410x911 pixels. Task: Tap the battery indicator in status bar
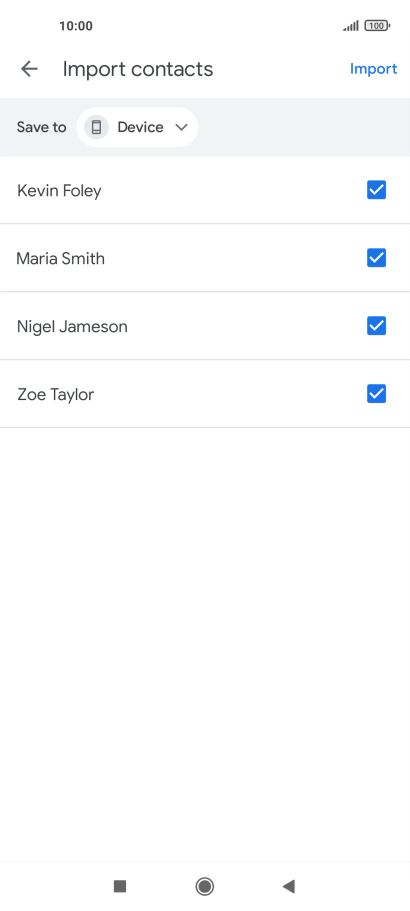[x=377, y=26]
